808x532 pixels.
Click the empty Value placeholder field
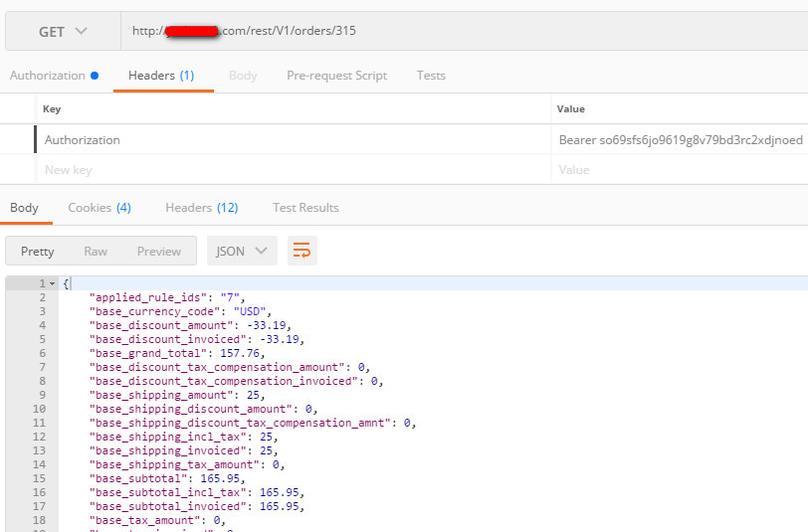click(681, 170)
